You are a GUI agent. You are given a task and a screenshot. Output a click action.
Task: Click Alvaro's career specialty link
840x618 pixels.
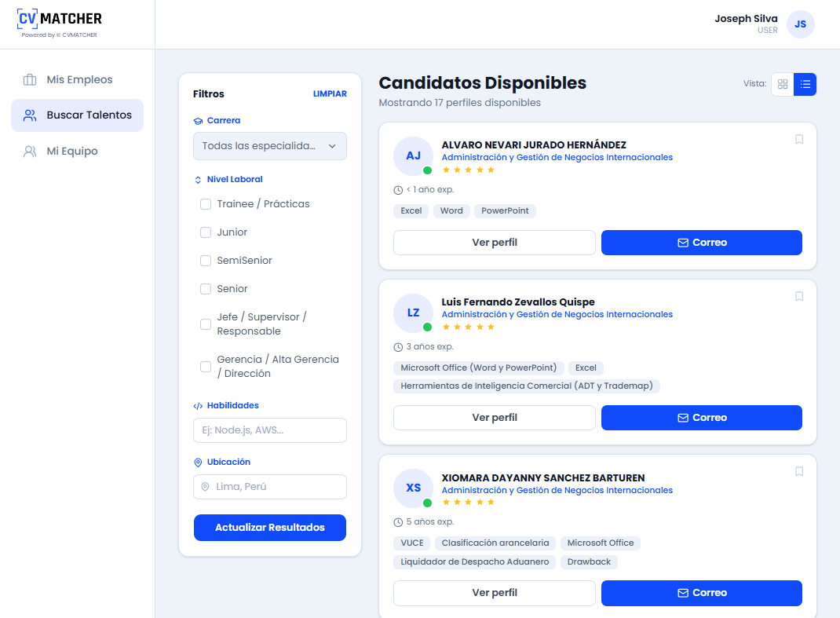tap(557, 158)
